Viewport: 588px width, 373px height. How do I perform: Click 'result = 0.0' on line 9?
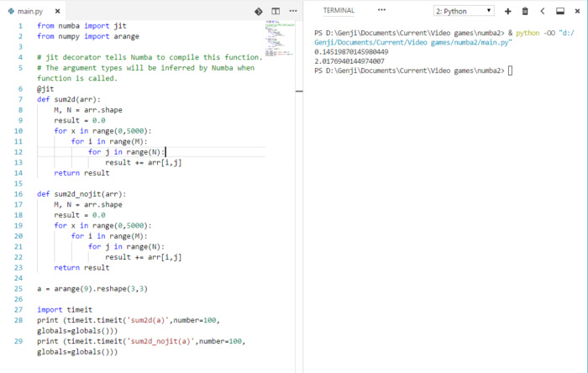tap(80, 120)
